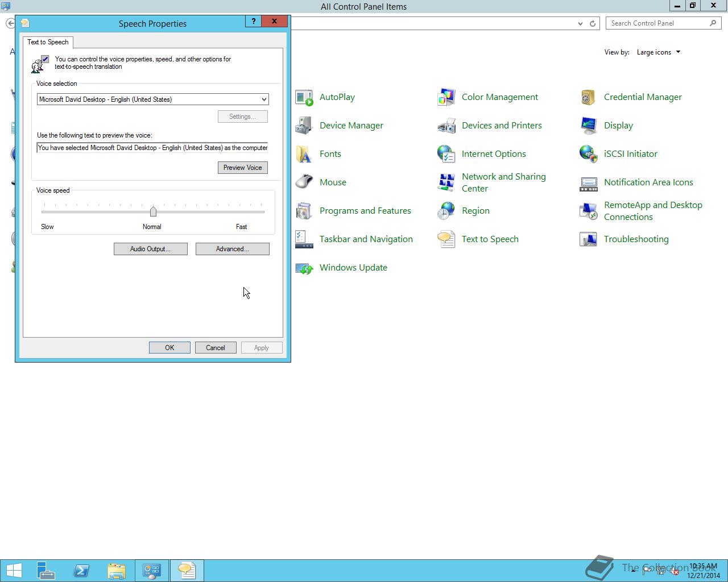
Task: Launch Server Manager from taskbar
Action: pos(46,571)
